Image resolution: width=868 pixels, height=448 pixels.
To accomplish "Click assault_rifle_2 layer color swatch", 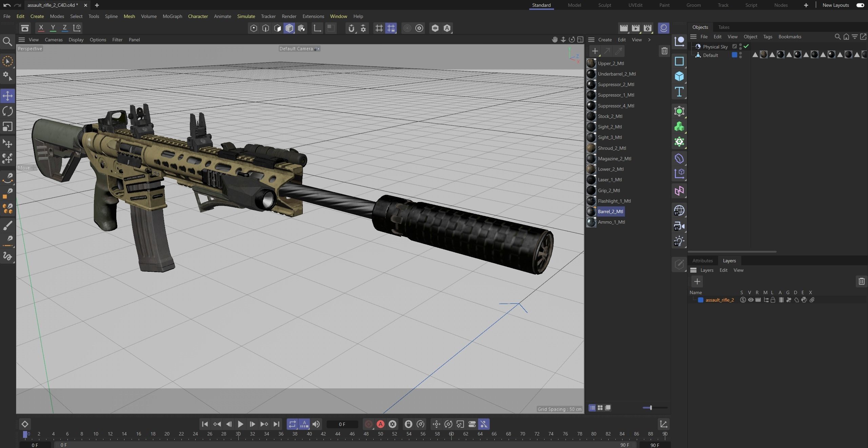I will [701, 300].
